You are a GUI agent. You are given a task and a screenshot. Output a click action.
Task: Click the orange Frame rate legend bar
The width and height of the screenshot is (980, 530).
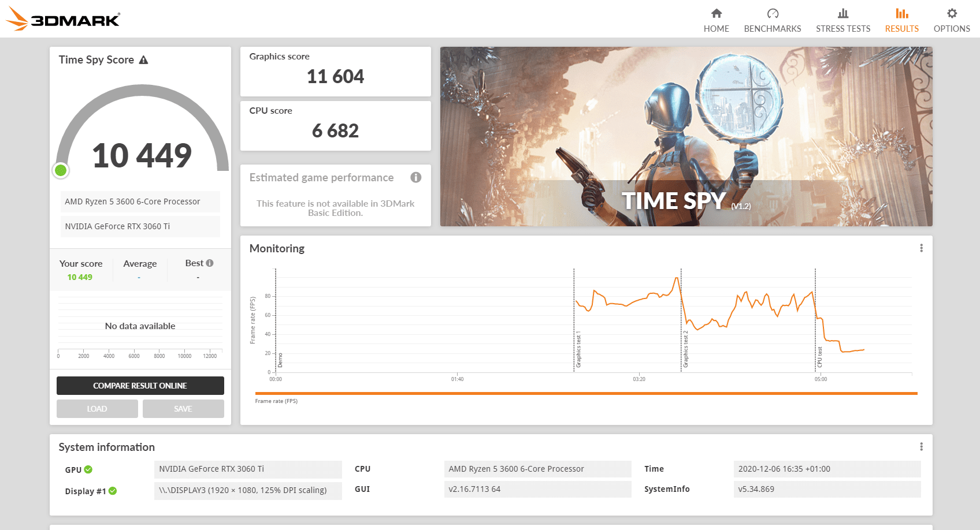point(586,393)
